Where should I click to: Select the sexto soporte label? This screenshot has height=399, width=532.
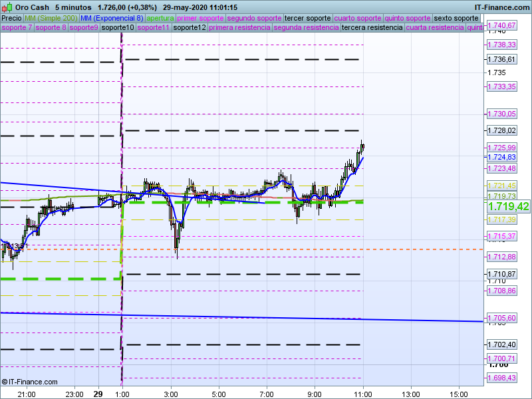tap(456, 18)
